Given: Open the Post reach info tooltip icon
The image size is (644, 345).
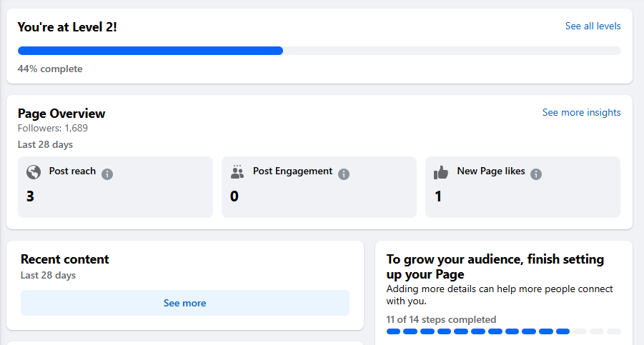Looking at the screenshot, I should pyautogui.click(x=107, y=174).
